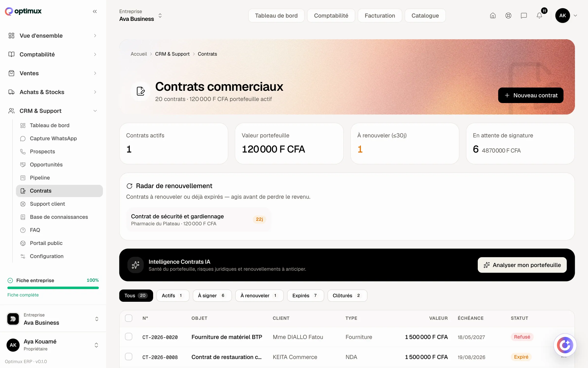The width and height of the screenshot is (588, 368).
Task: Switch to Facturation top tab
Action: 380,16
